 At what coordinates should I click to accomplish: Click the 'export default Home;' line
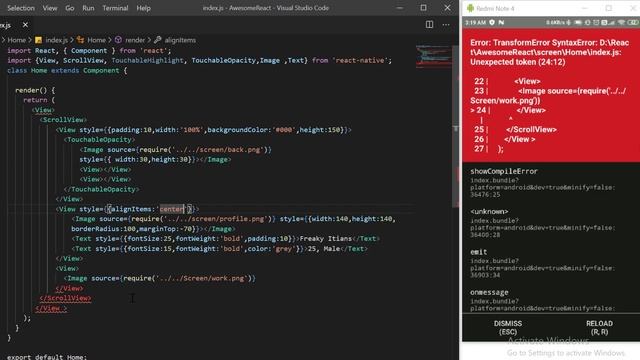pyautogui.click(x=47, y=357)
